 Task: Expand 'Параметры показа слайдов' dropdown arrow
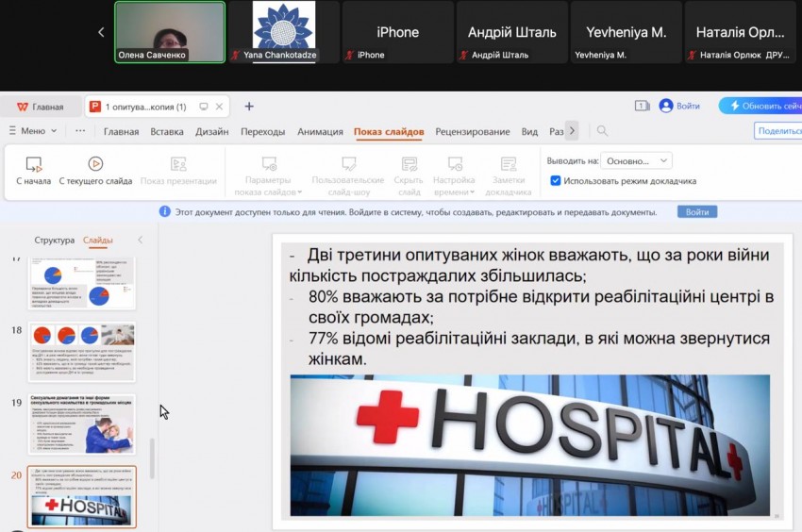click(x=300, y=192)
